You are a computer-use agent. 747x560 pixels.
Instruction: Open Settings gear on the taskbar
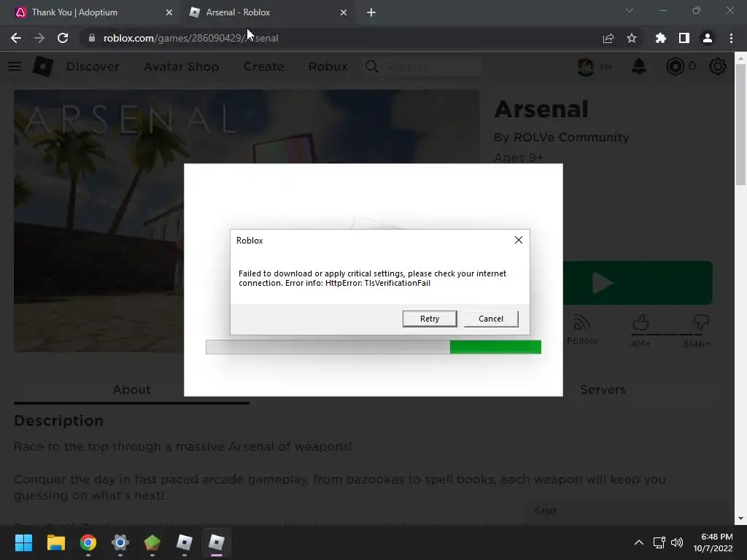(120, 542)
